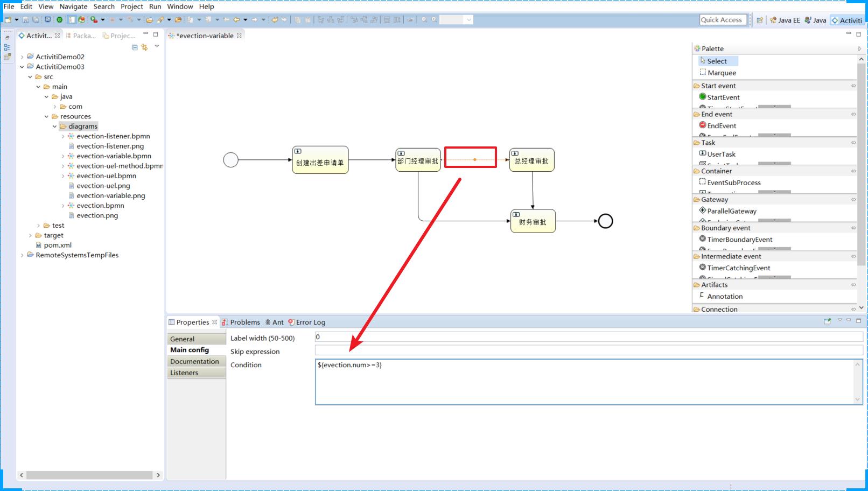Switch to the Java perspective
This screenshot has height=491, width=868.
click(815, 20)
